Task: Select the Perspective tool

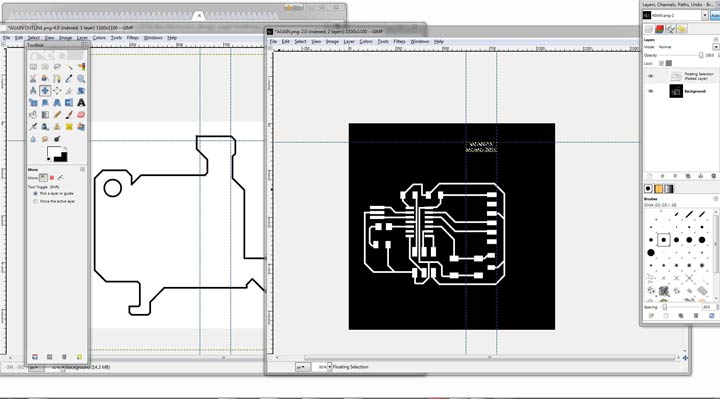Action: (57, 103)
